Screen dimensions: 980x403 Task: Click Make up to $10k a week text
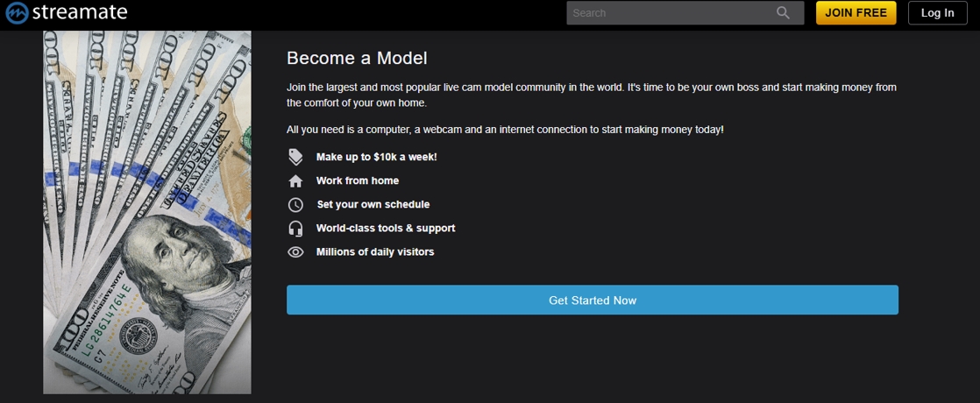(x=376, y=157)
